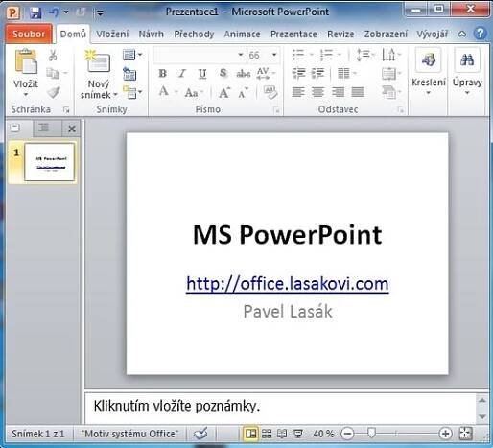Center the paragraph text
Viewport: 493px width, 448px height.
pyautogui.click(x=317, y=92)
